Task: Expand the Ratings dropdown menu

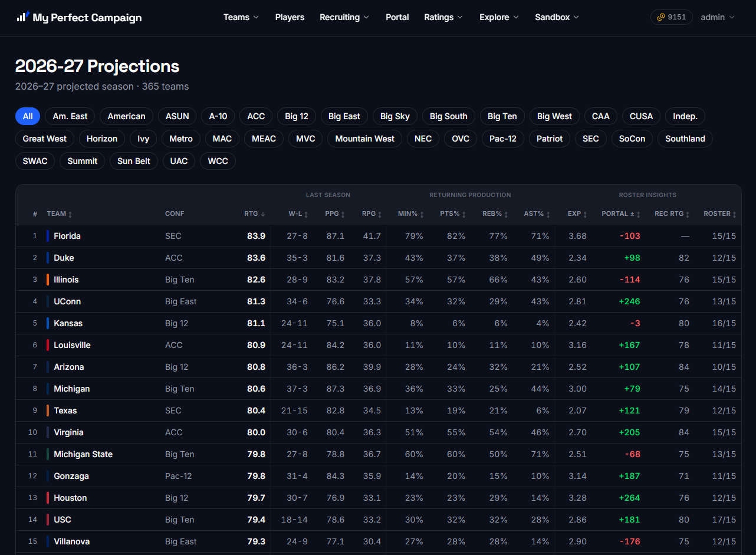Action: coord(443,17)
